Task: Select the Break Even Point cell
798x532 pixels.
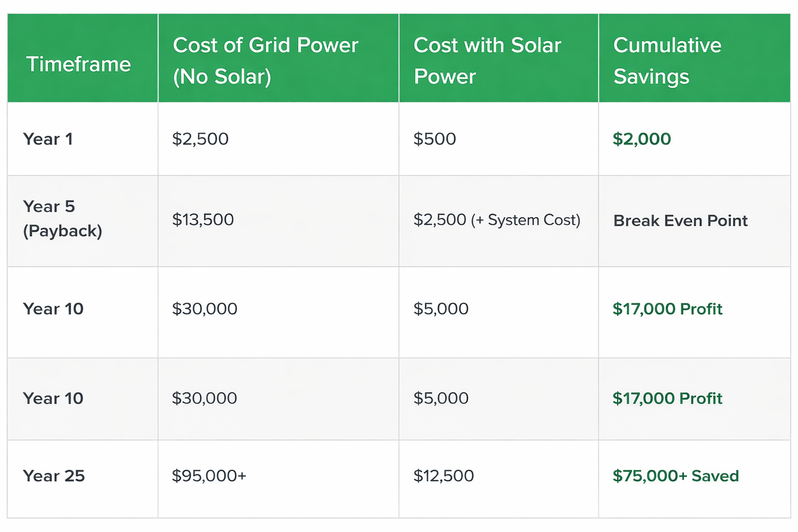Action: (680, 221)
